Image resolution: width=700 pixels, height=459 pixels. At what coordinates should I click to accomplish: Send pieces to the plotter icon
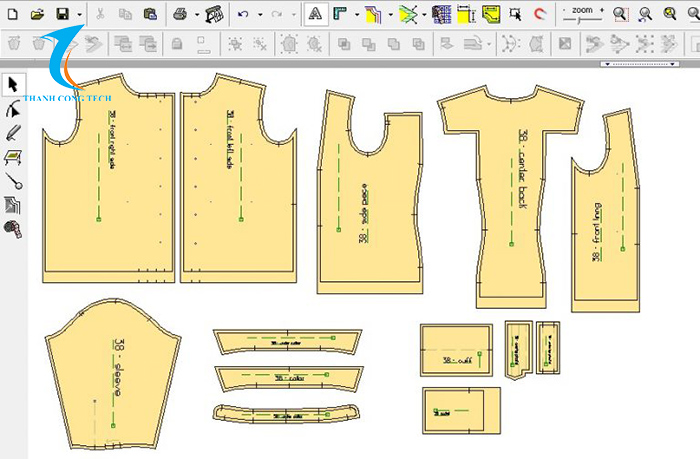tap(214, 14)
